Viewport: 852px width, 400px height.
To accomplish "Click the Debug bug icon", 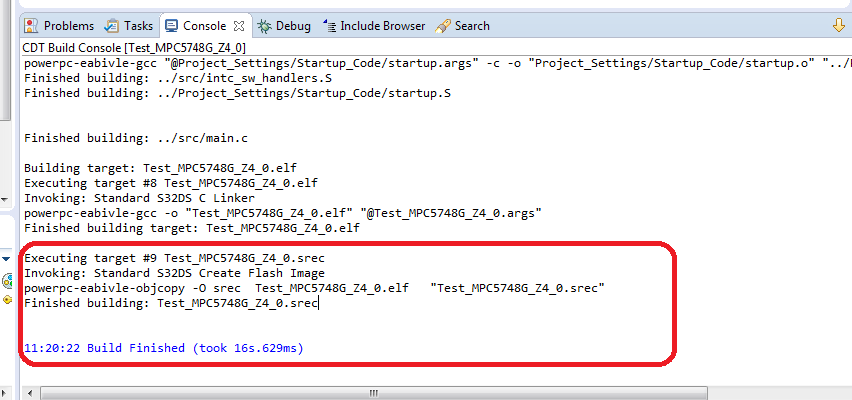I will click(x=265, y=26).
